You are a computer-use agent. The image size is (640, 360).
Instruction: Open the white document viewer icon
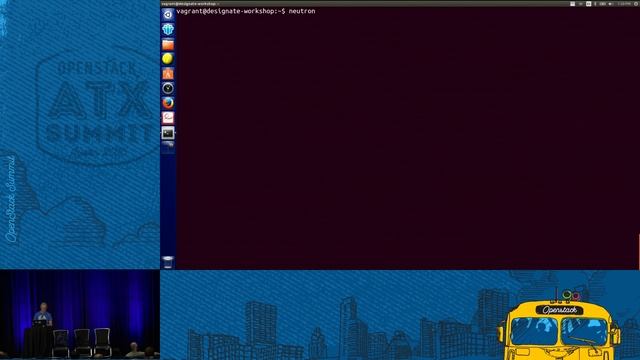(168, 118)
